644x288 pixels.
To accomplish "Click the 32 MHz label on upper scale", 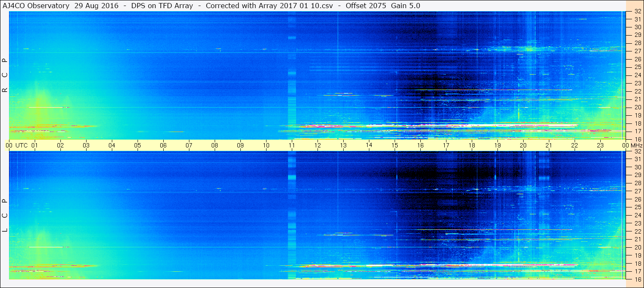I will 637,12.
